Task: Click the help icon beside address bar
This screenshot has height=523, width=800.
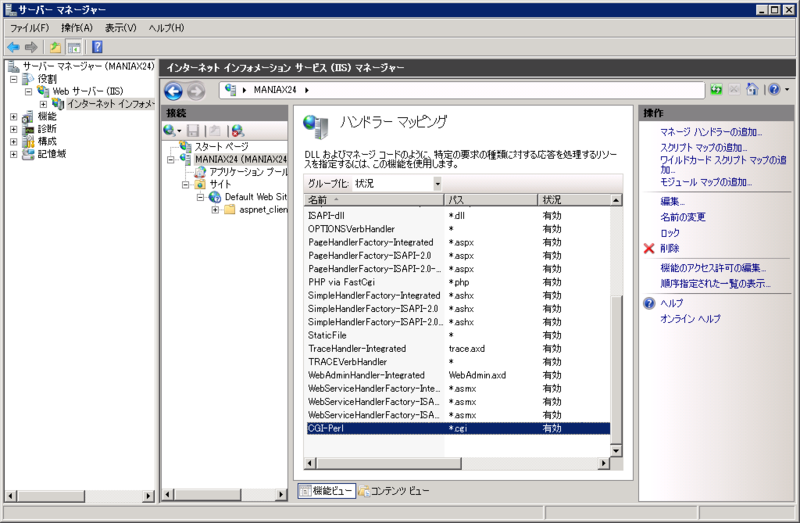Action: (774, 90)
